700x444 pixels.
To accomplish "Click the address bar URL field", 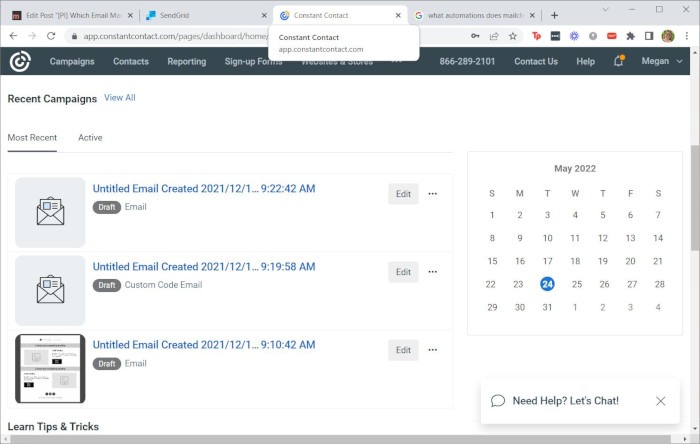I will 174,36.
